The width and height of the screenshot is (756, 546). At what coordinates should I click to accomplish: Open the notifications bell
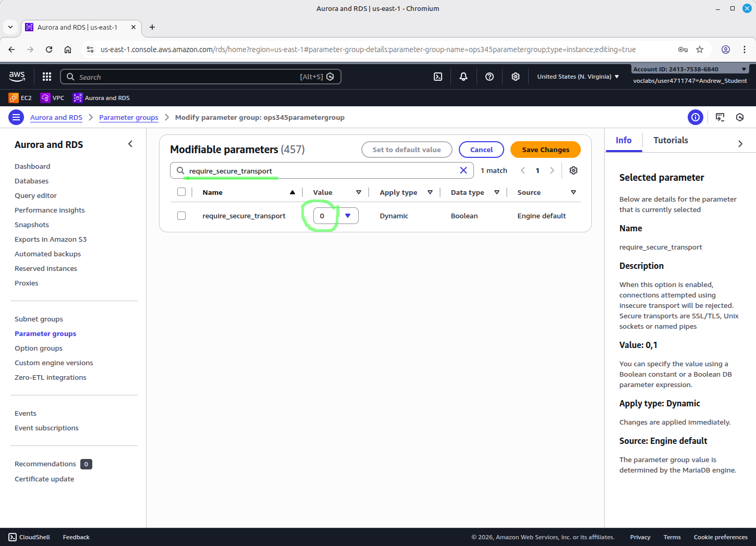pos(464,77)
